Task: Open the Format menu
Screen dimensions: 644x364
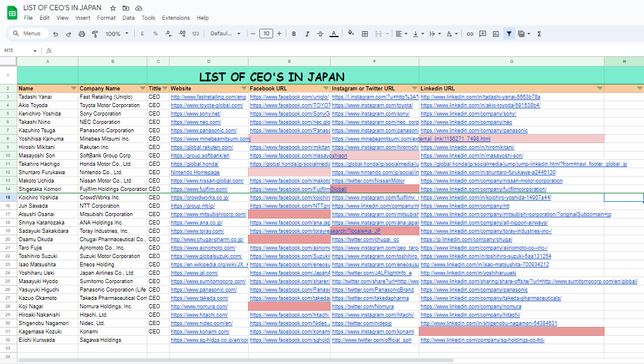Action: [107, 17]
